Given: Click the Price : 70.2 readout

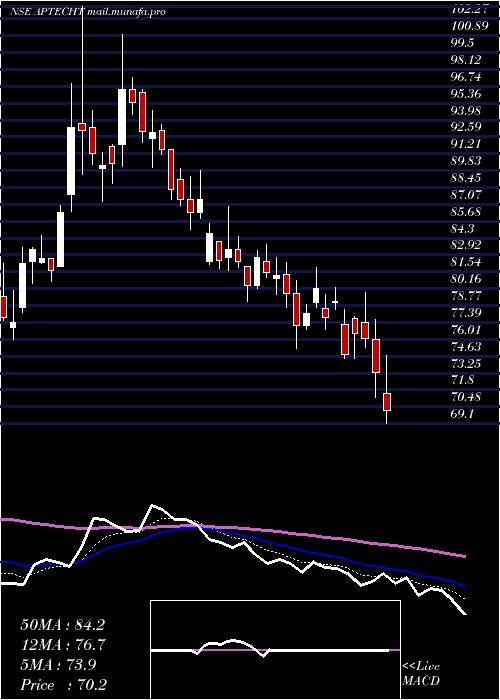Looking at the screenshot, I should (x=63, y=685).
